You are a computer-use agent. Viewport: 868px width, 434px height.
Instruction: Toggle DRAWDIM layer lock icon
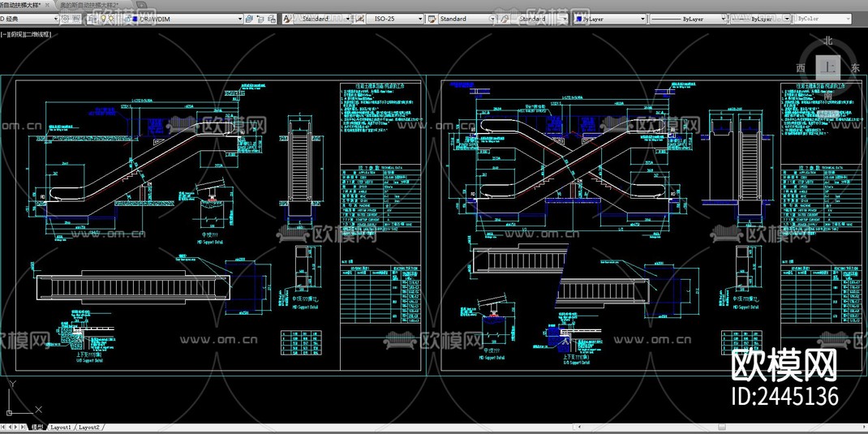(127, 19)
